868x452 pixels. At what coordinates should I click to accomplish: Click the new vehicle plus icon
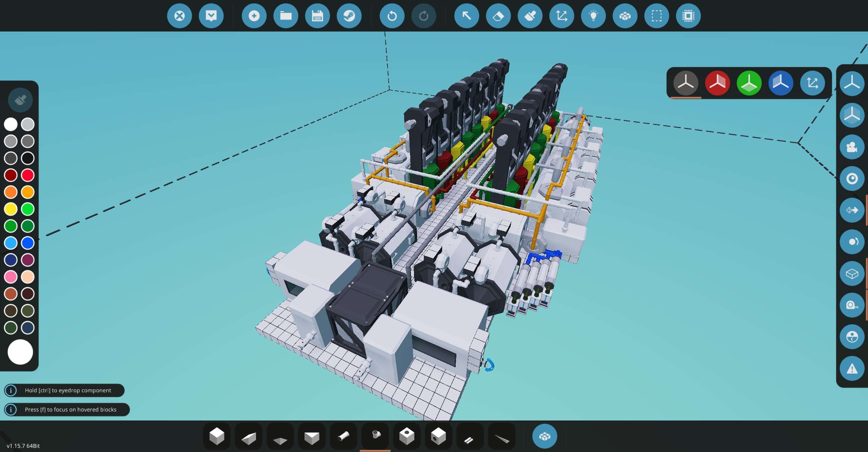(254, 16)
